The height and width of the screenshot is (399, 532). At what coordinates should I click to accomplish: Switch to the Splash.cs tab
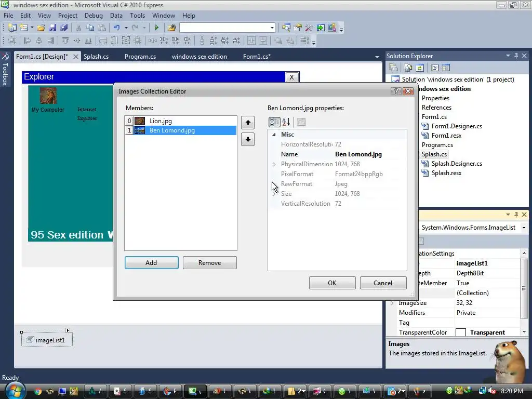pyautogui.click(x=96, y=57)
